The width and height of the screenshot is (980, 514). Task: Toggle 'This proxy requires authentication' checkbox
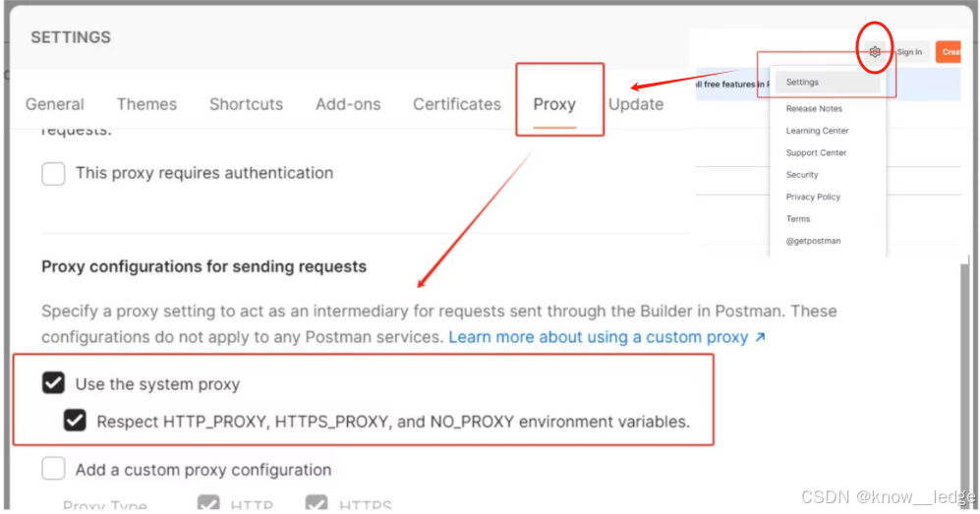coord(53,173)
